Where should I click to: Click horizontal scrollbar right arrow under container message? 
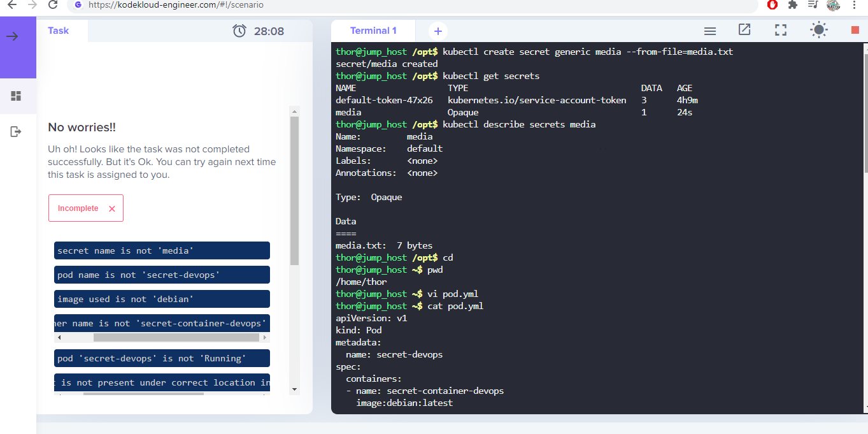tap(264, 338)
